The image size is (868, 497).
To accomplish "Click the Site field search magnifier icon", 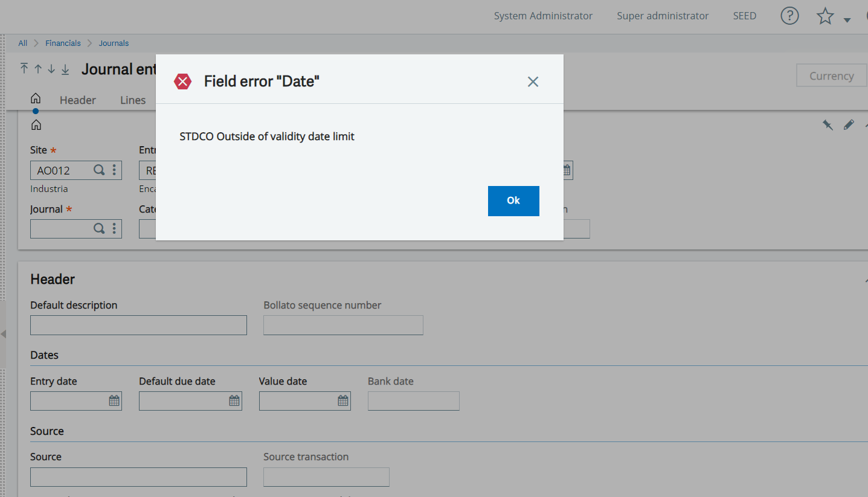I will [99, 170].
